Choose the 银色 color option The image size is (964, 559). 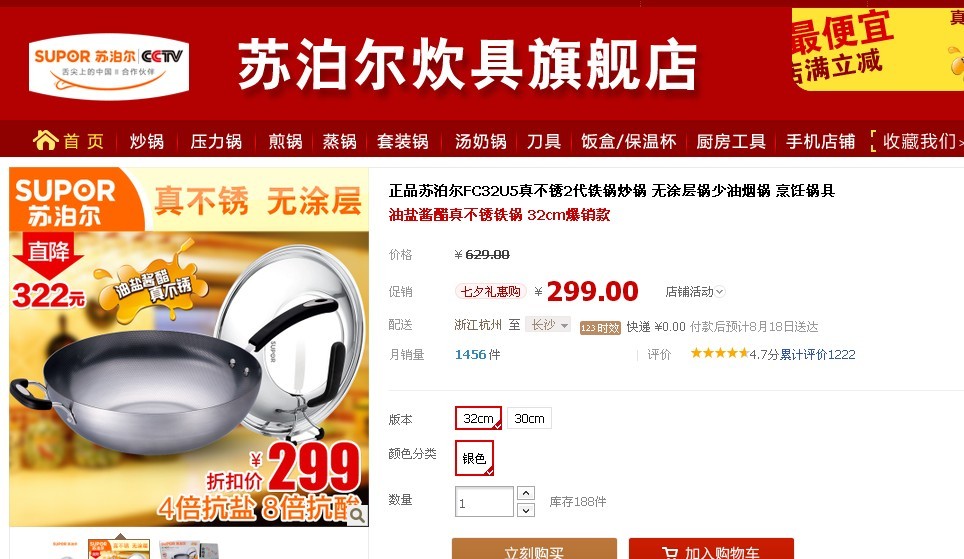(474, 458)
